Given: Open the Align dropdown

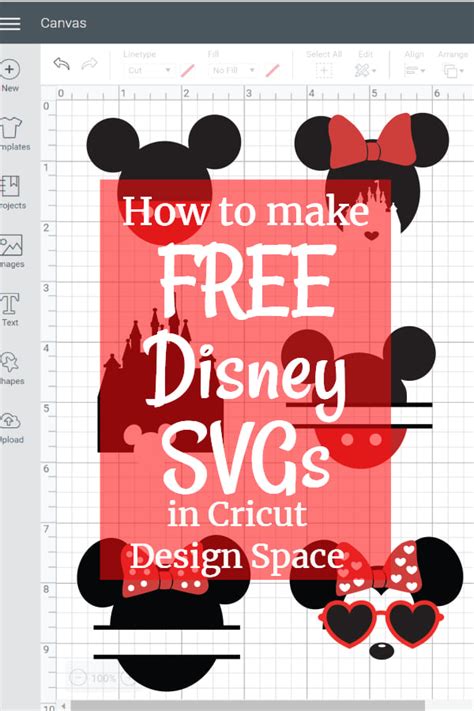Looking at the screenshot, I should pyautogui.click(x=414, y=71).
